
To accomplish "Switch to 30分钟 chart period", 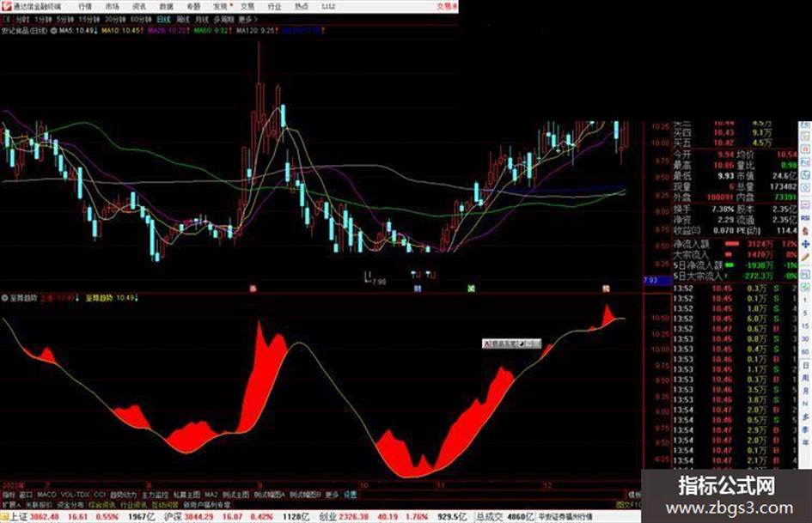I will pyautogui.click(x=115, y=20).
